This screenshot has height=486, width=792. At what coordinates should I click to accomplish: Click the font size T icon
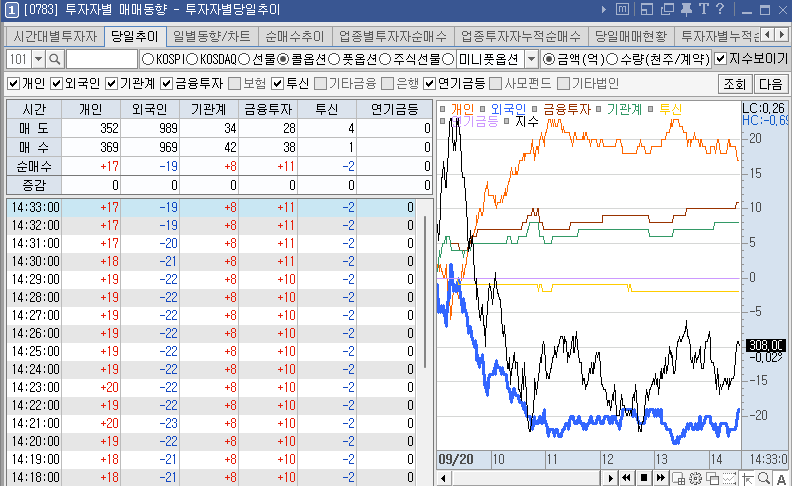(703, 10)
